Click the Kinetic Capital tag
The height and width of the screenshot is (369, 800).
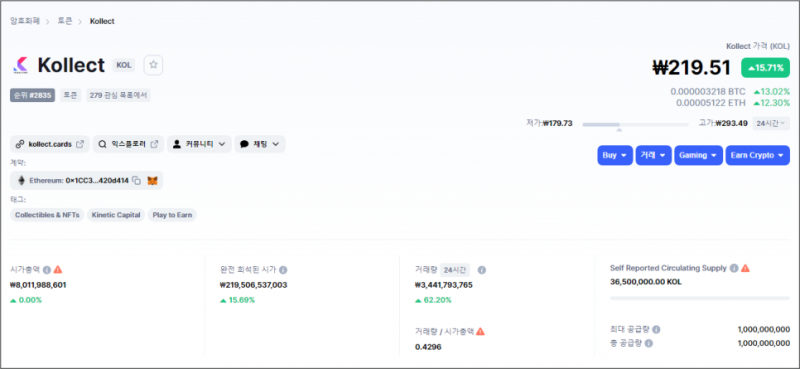tap(116, 215)
